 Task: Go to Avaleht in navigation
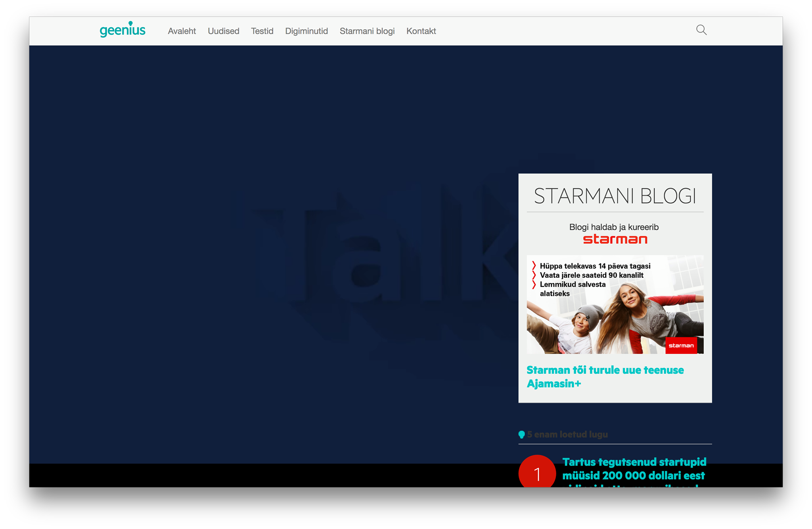182,31
